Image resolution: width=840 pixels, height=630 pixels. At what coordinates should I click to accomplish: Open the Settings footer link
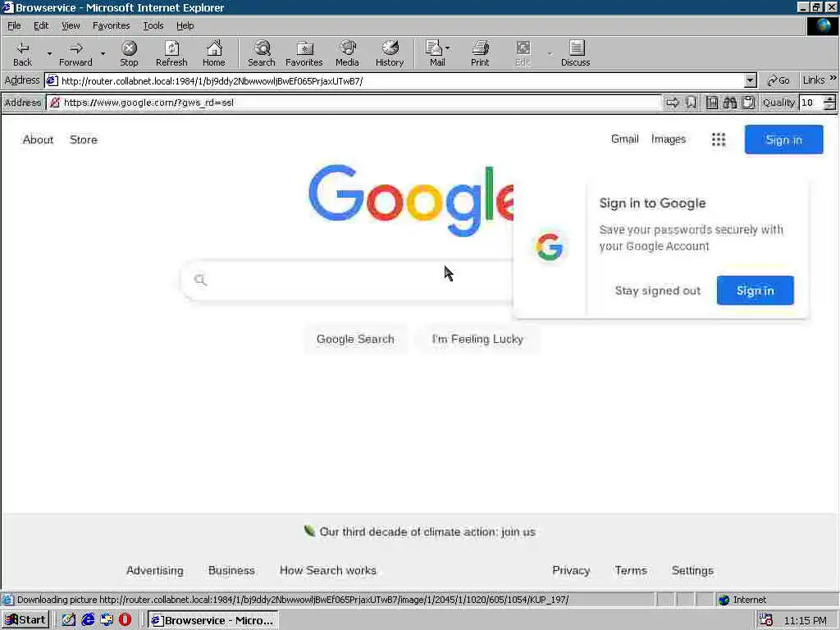pyautogui.click(x=692, y=571)
